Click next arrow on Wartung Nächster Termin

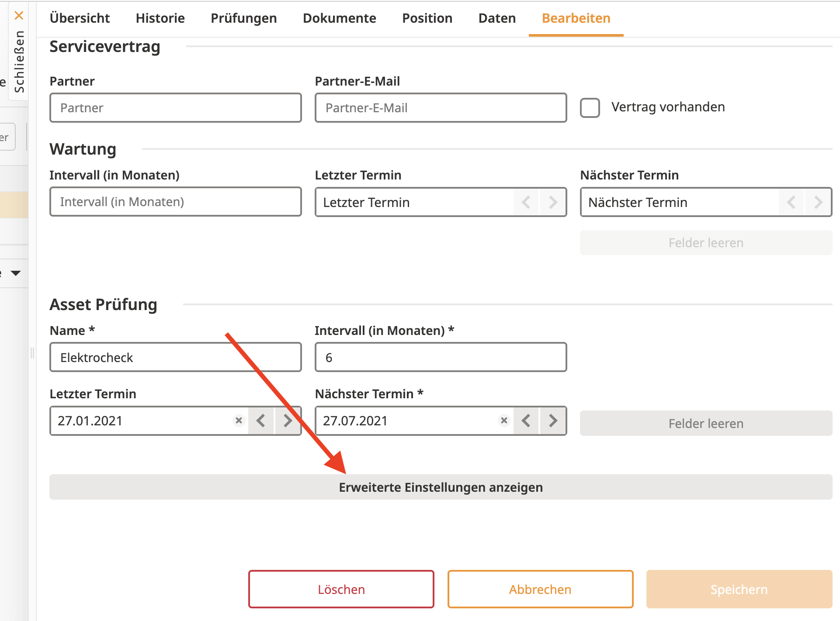(818, 202)
